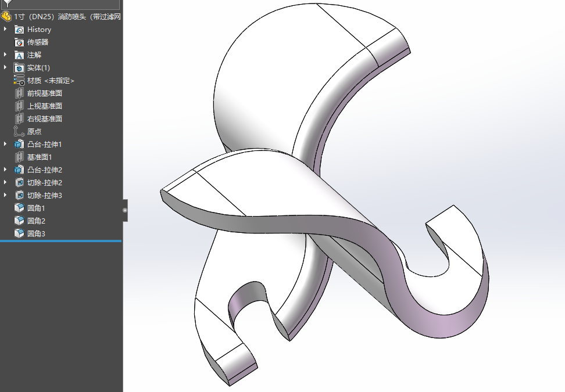The image size is (565, 392).
Task: Select the 圆角3 label
Action: click(x=36, y=233)
